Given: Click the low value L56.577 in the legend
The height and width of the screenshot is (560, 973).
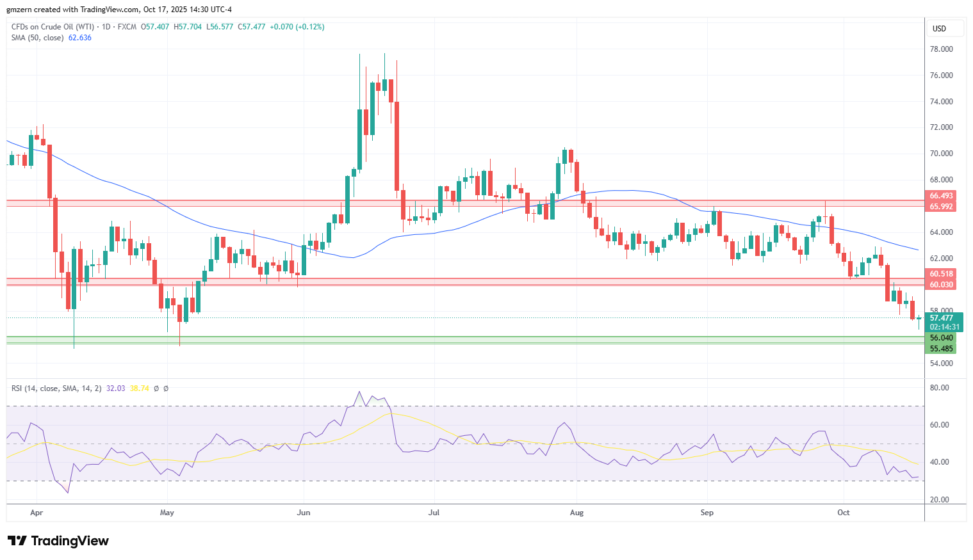Looking at the screenshot, I should [x=220, y=27].
